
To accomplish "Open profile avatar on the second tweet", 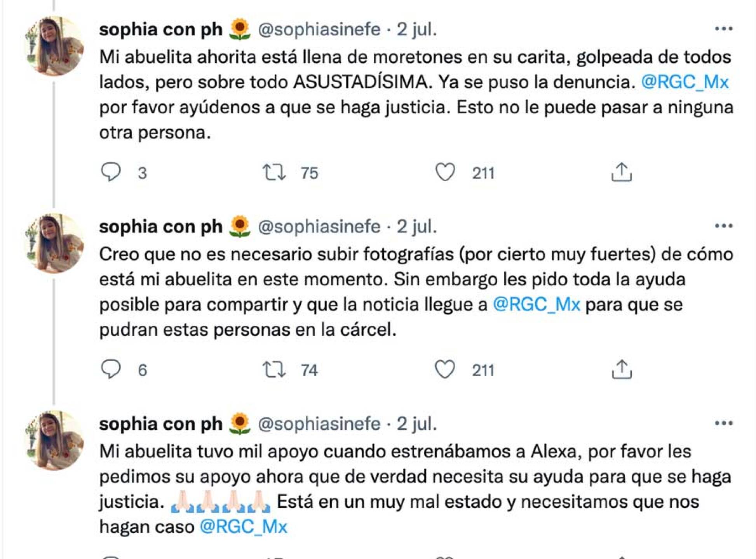I will pyautogui.click(x=54, y=243).
